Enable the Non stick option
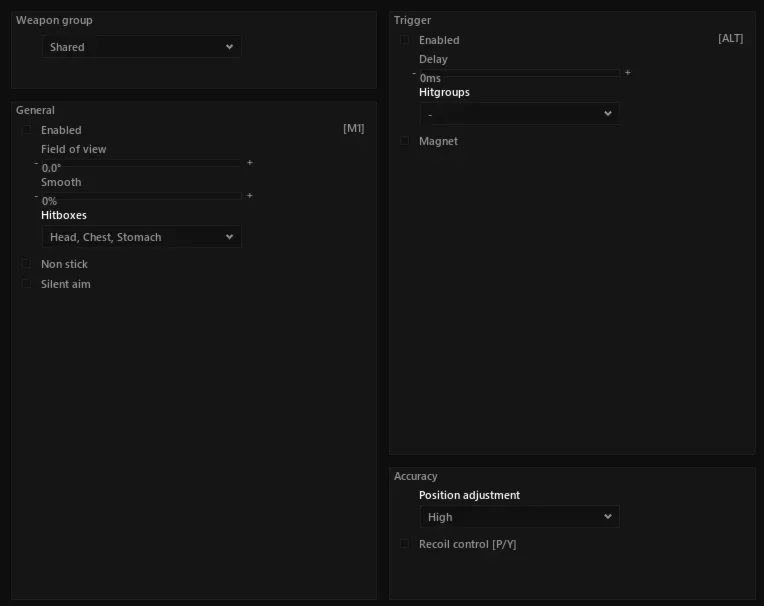 (x=27, y=264)
